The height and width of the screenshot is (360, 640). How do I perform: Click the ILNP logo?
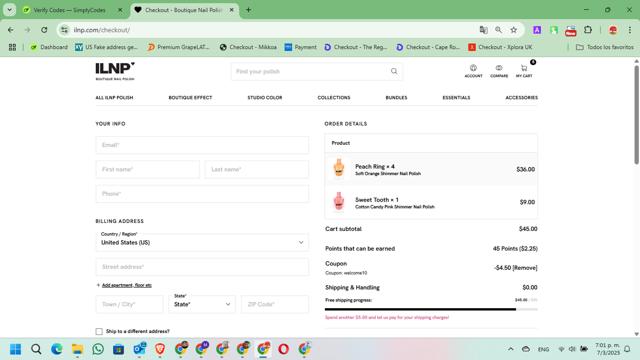pos(115,71)
